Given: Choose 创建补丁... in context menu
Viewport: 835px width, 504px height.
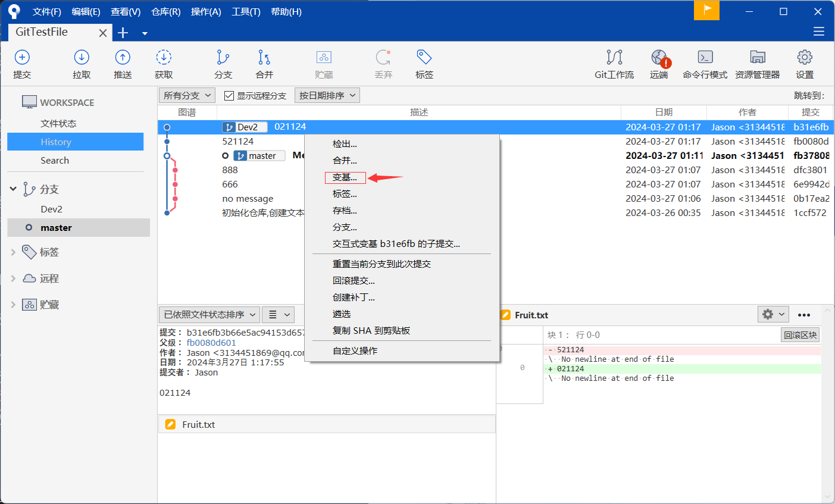Looking at the screenshot, I should pyautogui.click(x=354, y=298).
